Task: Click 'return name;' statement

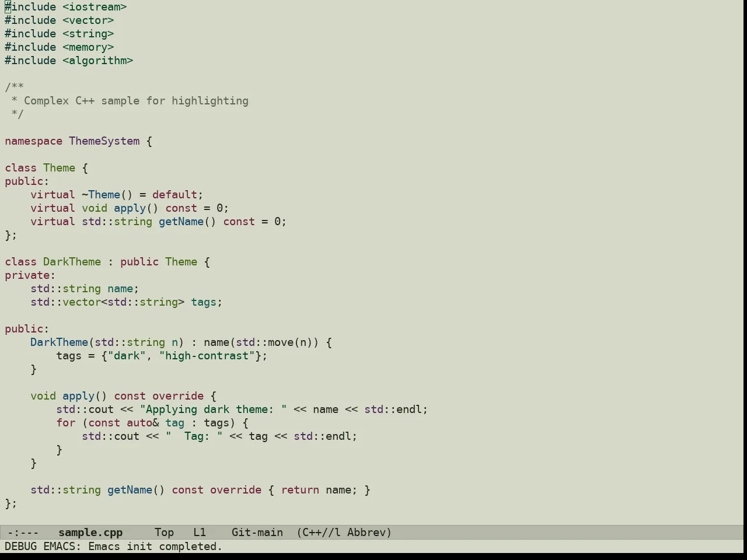Action: click(319, 490)
